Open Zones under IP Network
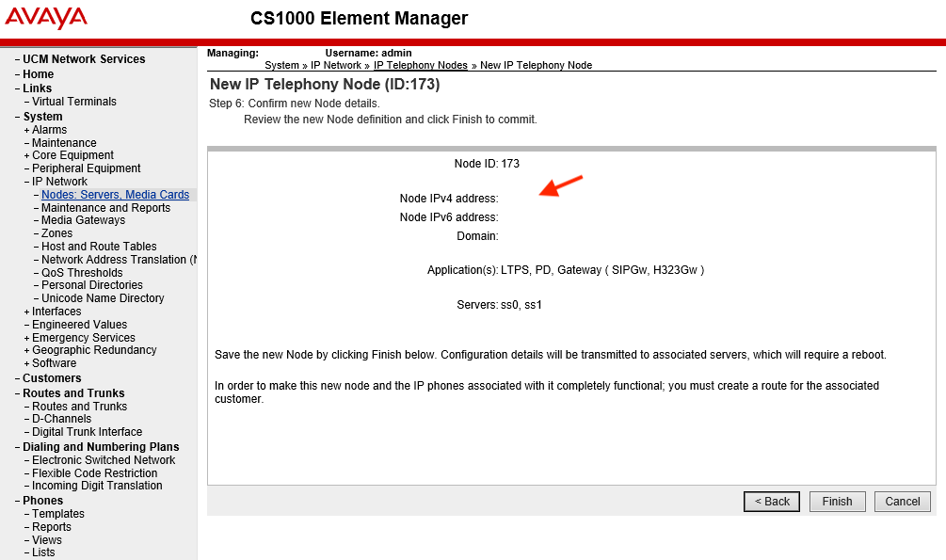The height and width of the screenshot is (560, 946). [x=56, y=232]
